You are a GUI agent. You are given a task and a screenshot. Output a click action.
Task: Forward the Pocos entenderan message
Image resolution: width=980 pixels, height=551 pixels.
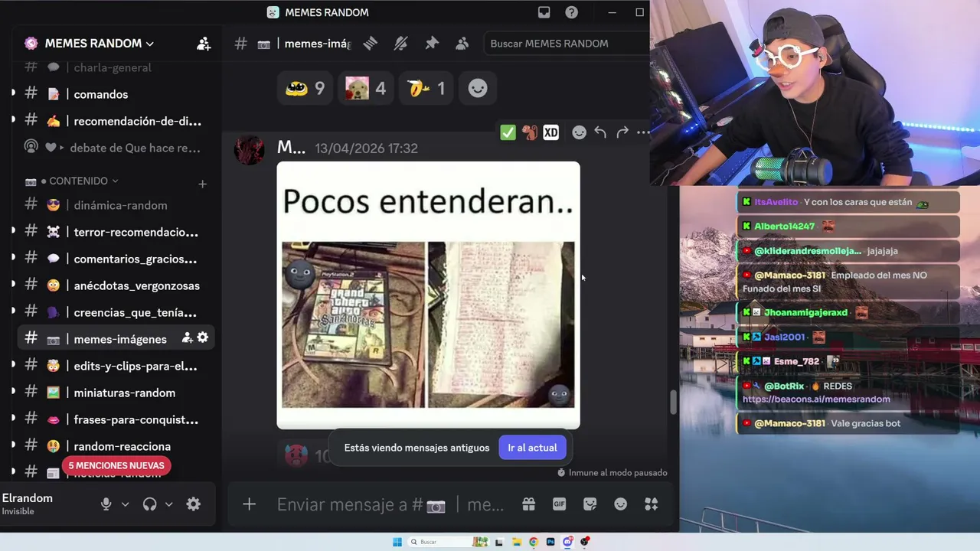(x=622, y=132)
